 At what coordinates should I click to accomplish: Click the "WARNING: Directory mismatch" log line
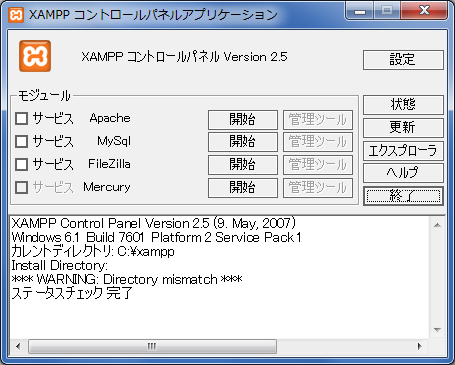coord(127,279)
